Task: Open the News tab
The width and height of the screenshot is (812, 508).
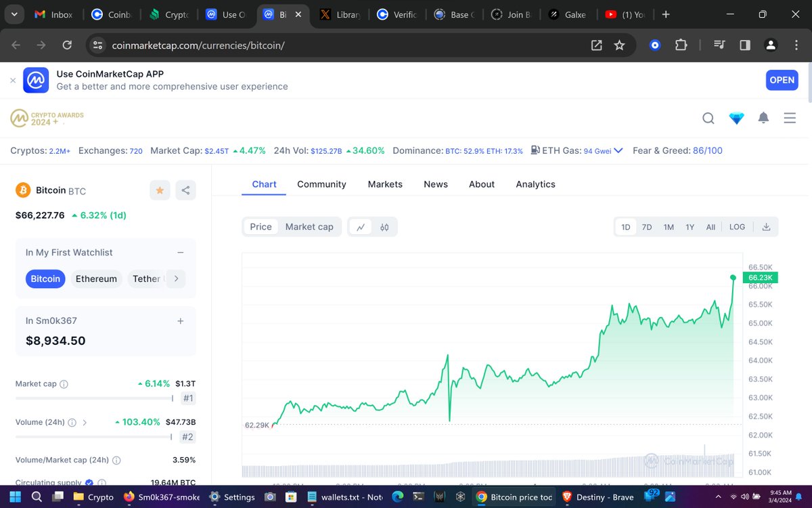Action: coord(436,184)
